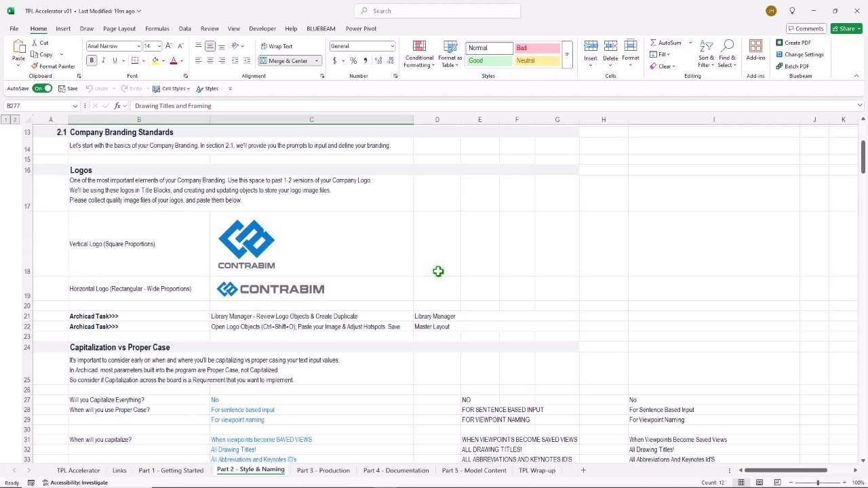Open the File menu

[14, 28]
